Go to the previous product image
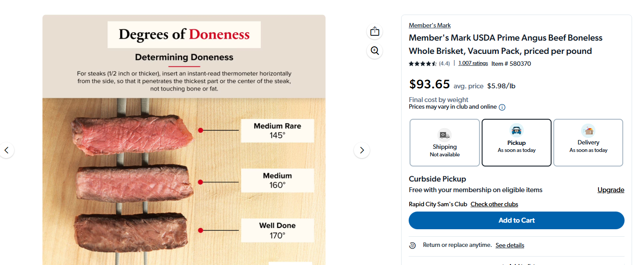Image resolution: width=644 pixels, height=265 pixels. point(7,150)
